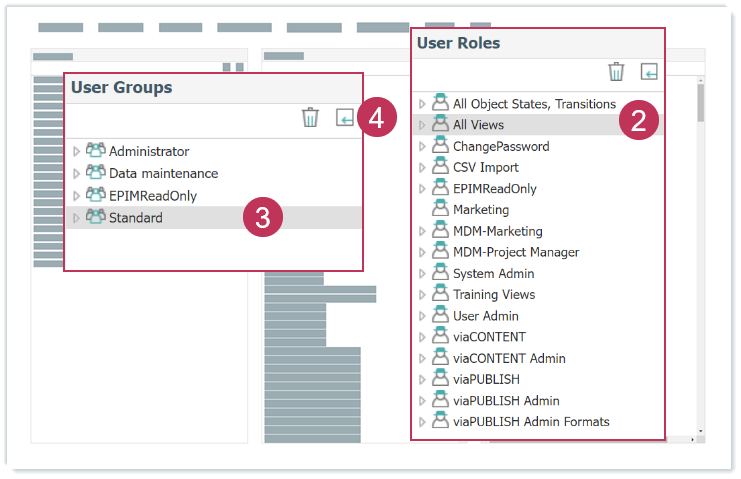
Task: Select the MDM-Project Manager role
Action: [x=515, y=252]
